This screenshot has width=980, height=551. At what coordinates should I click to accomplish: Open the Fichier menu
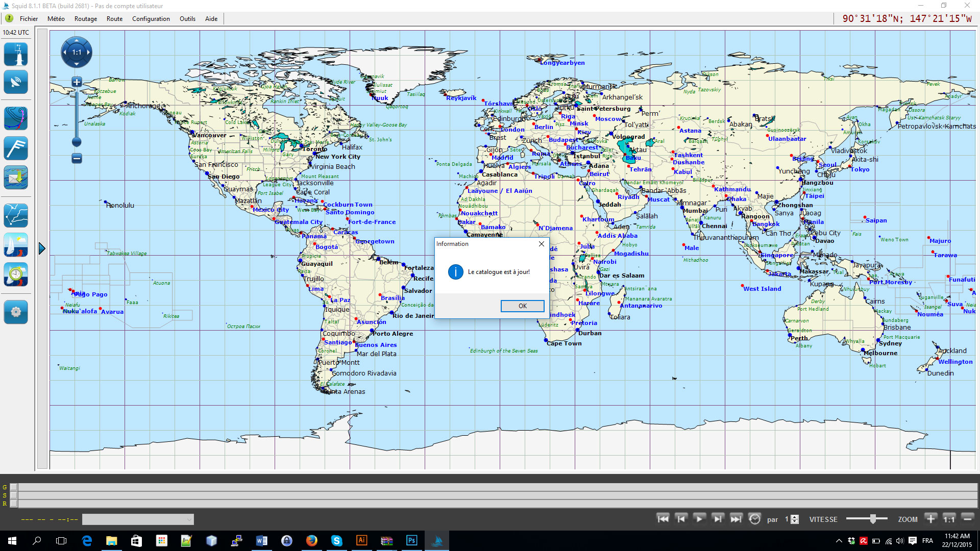tap(29, 19)
